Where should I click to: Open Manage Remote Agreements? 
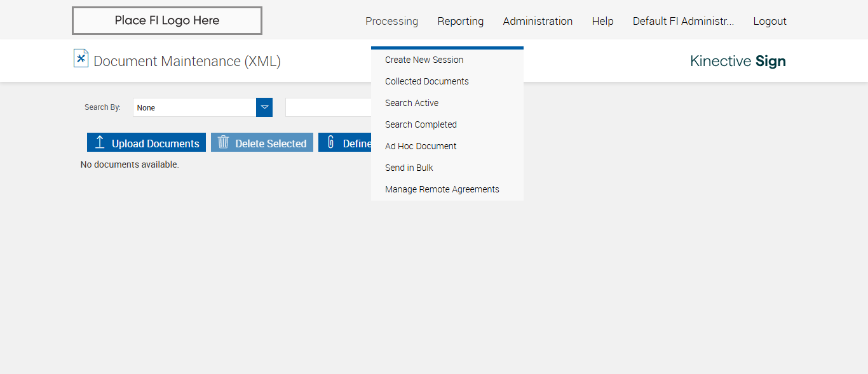(442, 189)
